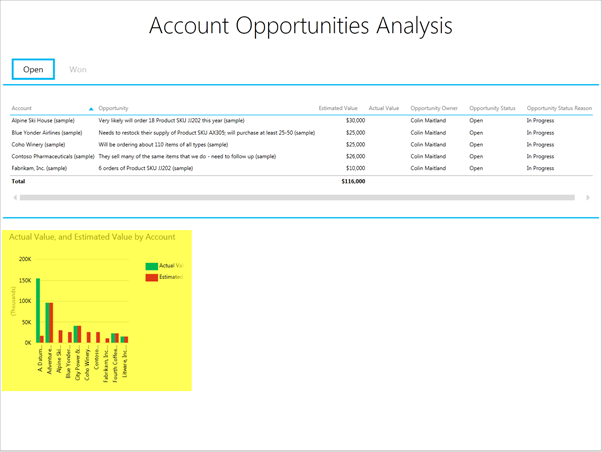Image resolution: width=602 pixels, height=452 pixels.
Task: Click the chart title text
Action: tap(92, 237)
